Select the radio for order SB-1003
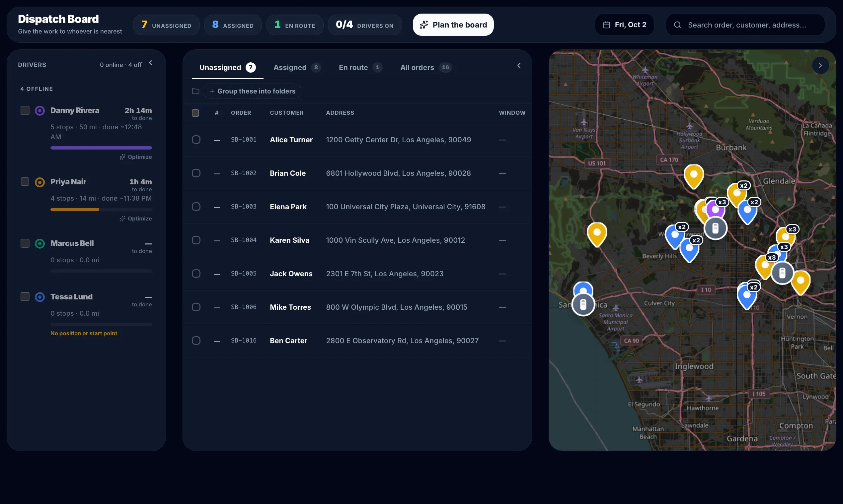843x504 pixels. [x=196, y=207]
